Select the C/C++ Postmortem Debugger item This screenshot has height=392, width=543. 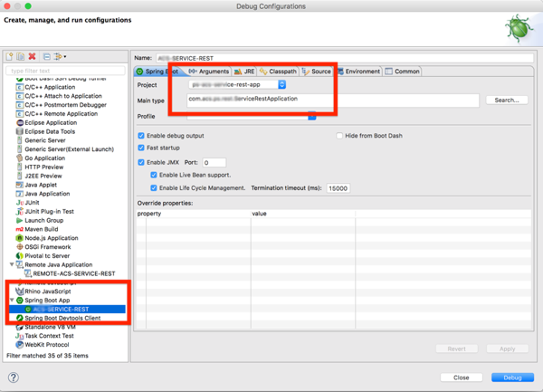tap(62, 105)
